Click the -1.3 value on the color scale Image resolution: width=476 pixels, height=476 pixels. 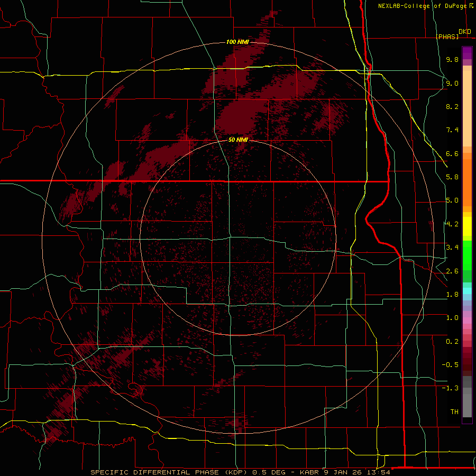[x=450, y=388]
